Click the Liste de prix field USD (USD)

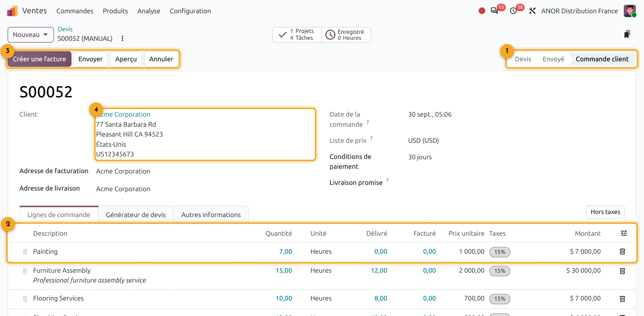tap(423, 141)
